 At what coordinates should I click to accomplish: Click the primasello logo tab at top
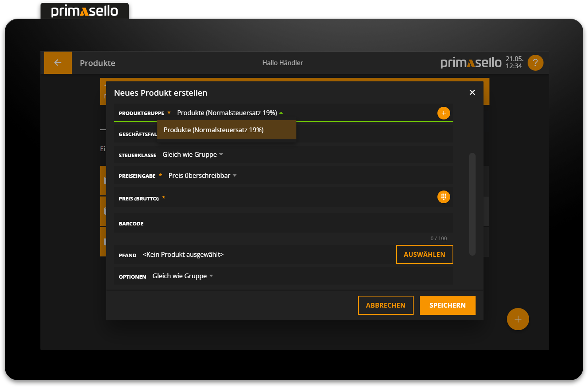coord(85,11)
